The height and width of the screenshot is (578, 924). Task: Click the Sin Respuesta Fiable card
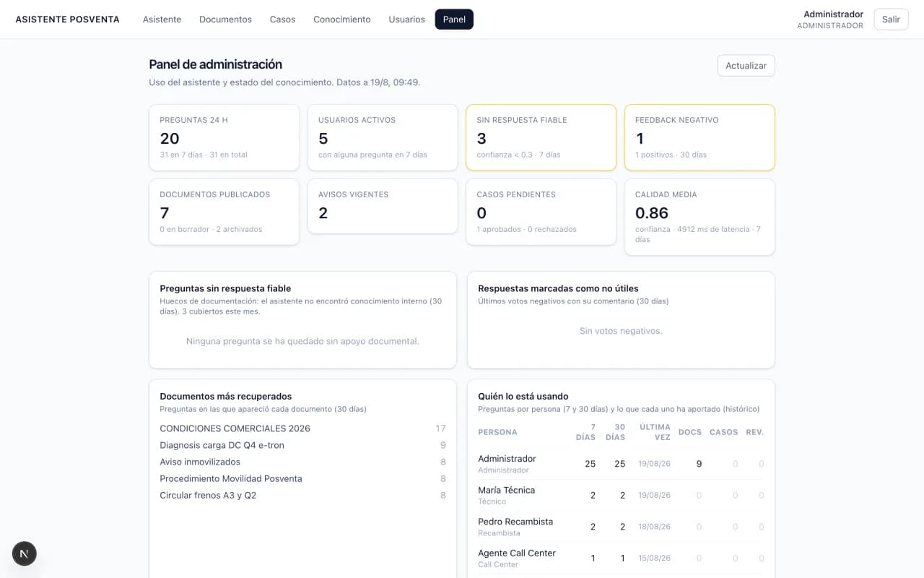tap(541, 137)
